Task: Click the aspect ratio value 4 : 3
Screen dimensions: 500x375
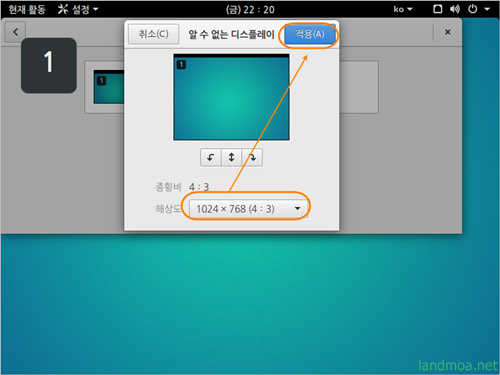Action: click(x=199, y=187)
